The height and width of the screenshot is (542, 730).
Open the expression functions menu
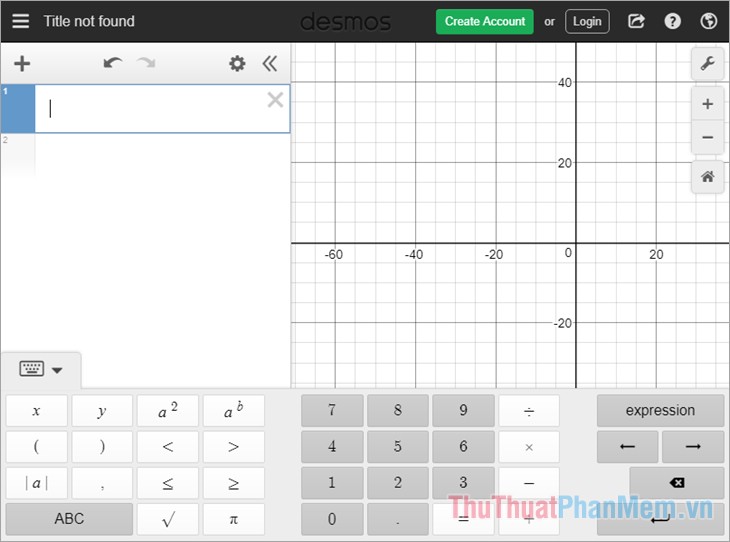click(x=660, y=410)
